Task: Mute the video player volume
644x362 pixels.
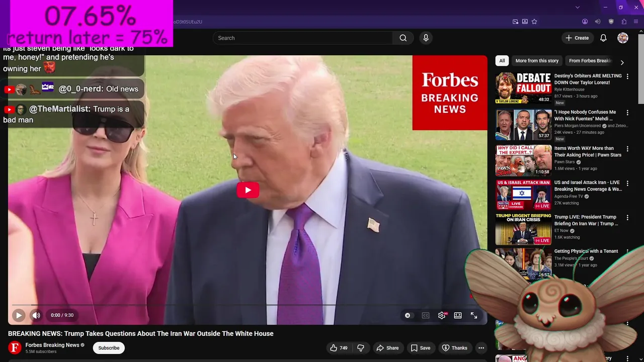Action: point(36,315)
